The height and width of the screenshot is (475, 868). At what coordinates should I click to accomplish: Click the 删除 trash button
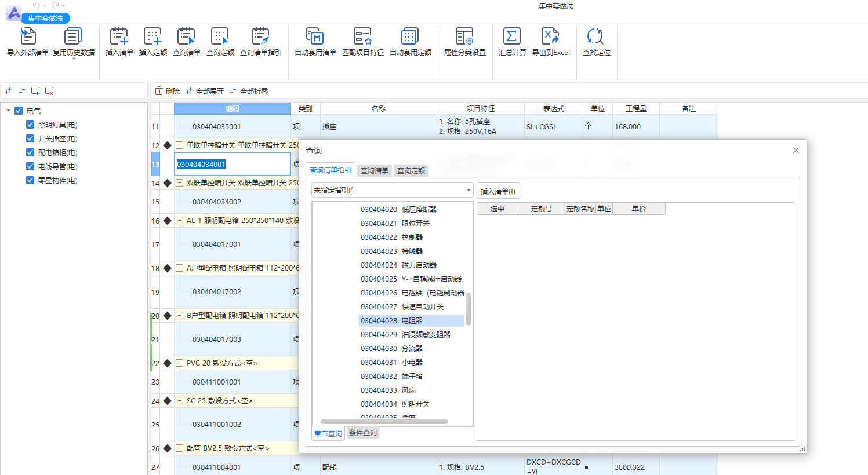[167, 91]
